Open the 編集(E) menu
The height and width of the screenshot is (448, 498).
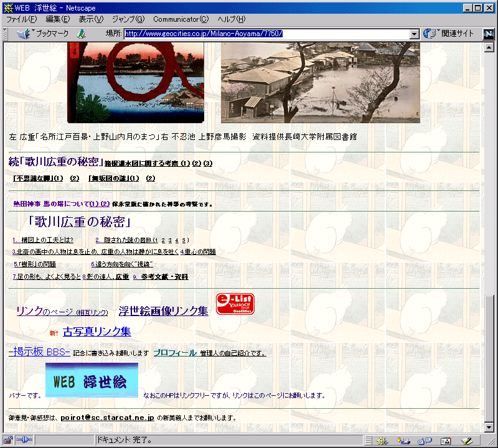point(57,19)
